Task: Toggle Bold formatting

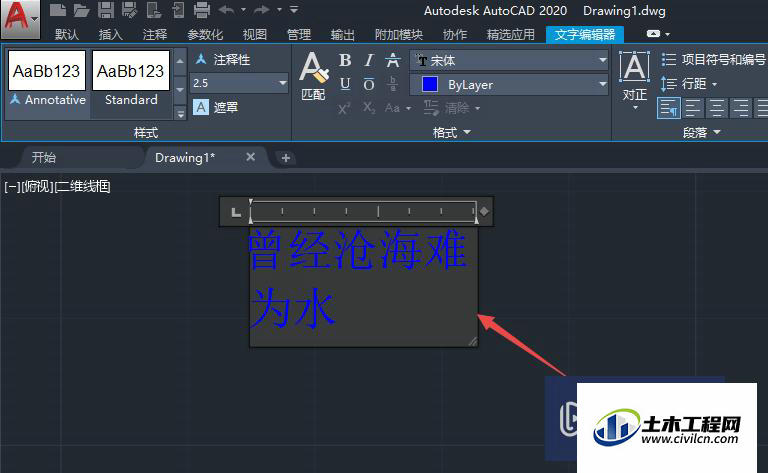Action: 345,60
